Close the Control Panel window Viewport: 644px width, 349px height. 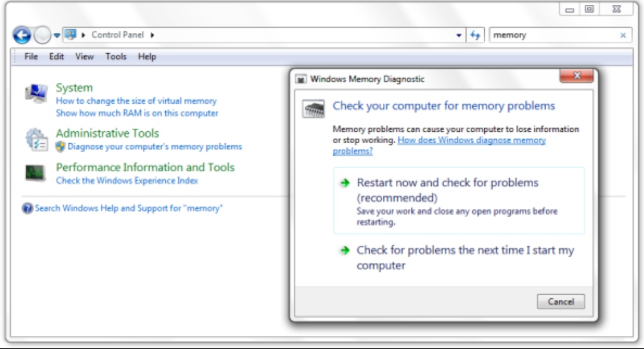pyautogui.click(x=617, y=10)
